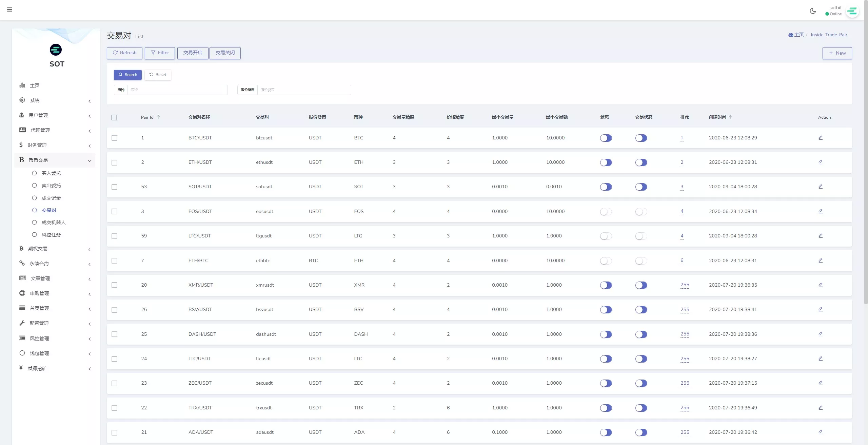Click the New button
868x445 pixels.
(837, 53)
